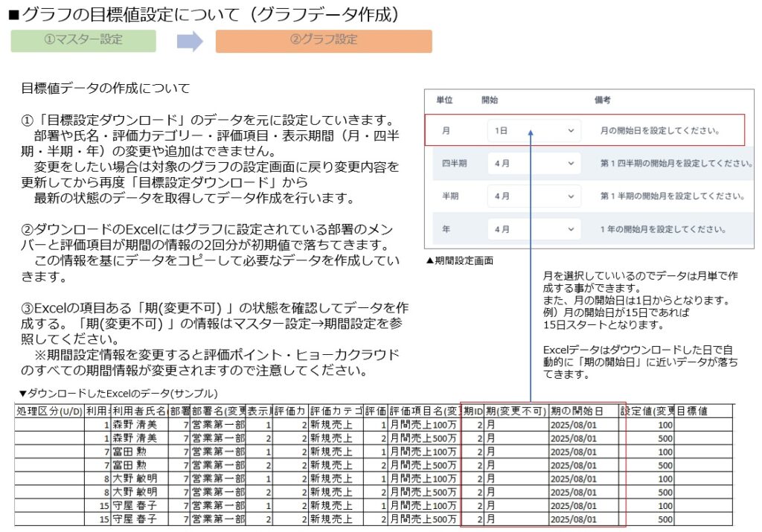Viewport: 762px width, 532px height.
Task: Click the chevron in the 年 dropdown
Action: [x=571, y=229]
